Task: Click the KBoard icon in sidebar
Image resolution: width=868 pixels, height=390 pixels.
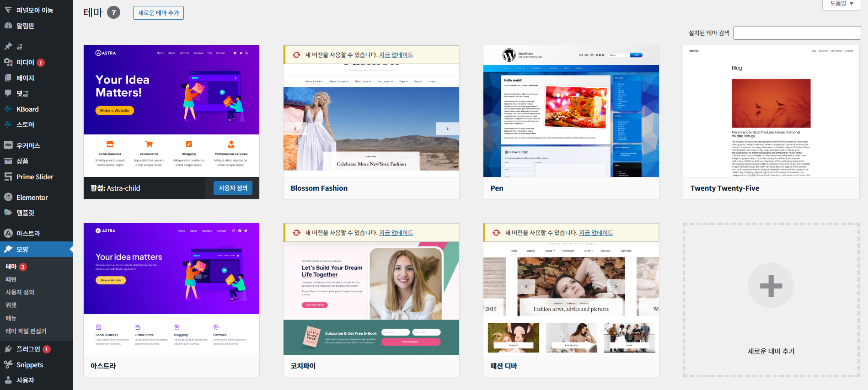Action: click(x=8, y=109)
